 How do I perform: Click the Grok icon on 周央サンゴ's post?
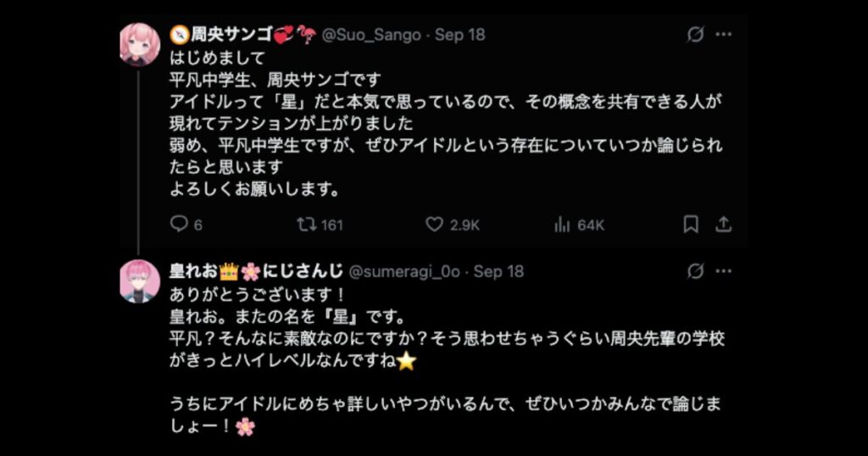pos(695,35)
